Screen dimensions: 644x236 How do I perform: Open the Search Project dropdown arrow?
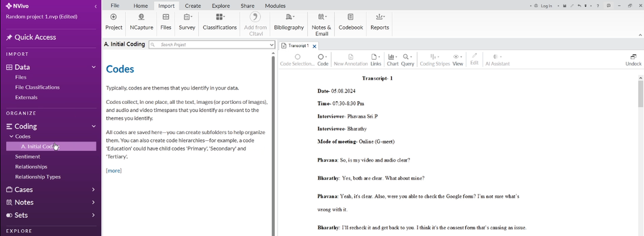click(272, 45)
